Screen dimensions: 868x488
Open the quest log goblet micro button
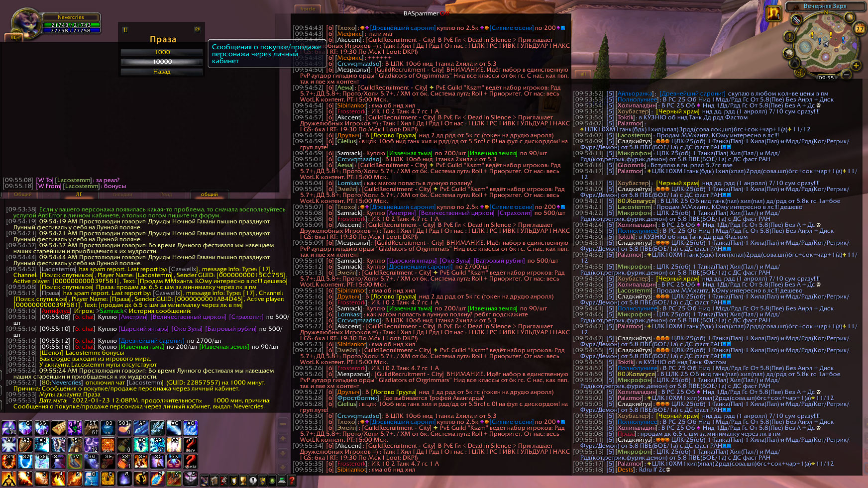(x=243, y=481)
